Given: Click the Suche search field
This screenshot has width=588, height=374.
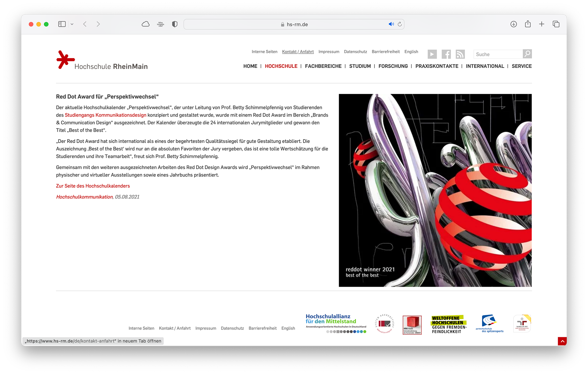Looking at the screenshot, I should (498, 54).
